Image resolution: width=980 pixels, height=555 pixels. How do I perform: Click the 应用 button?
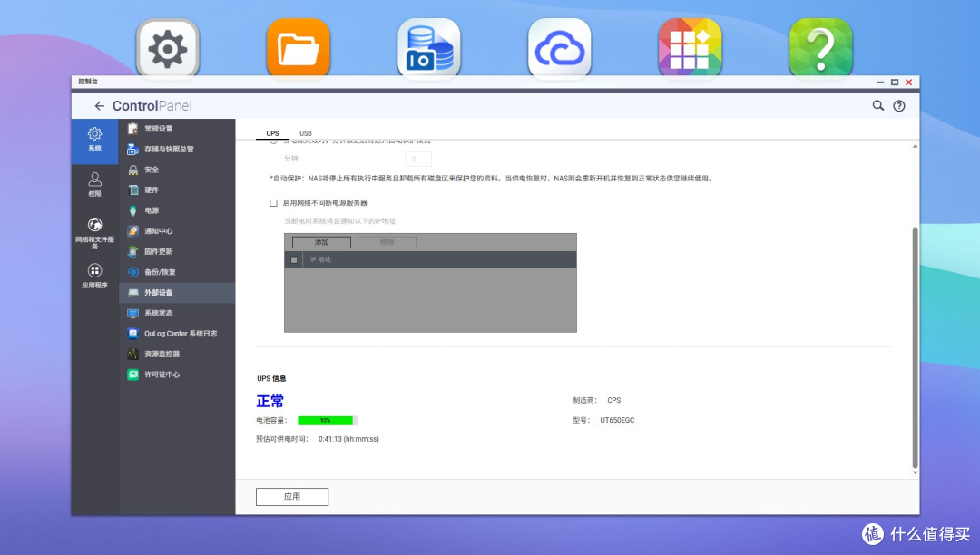[292, 497]
